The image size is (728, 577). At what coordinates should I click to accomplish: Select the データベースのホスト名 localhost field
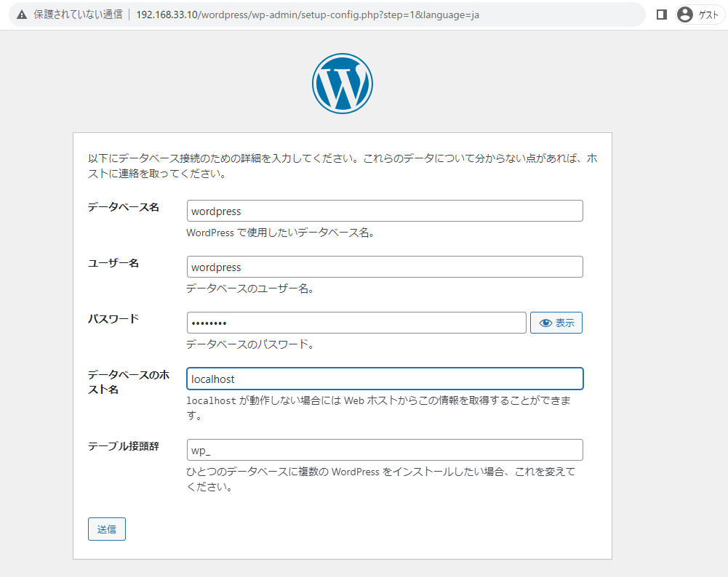(x=385, y=379)
